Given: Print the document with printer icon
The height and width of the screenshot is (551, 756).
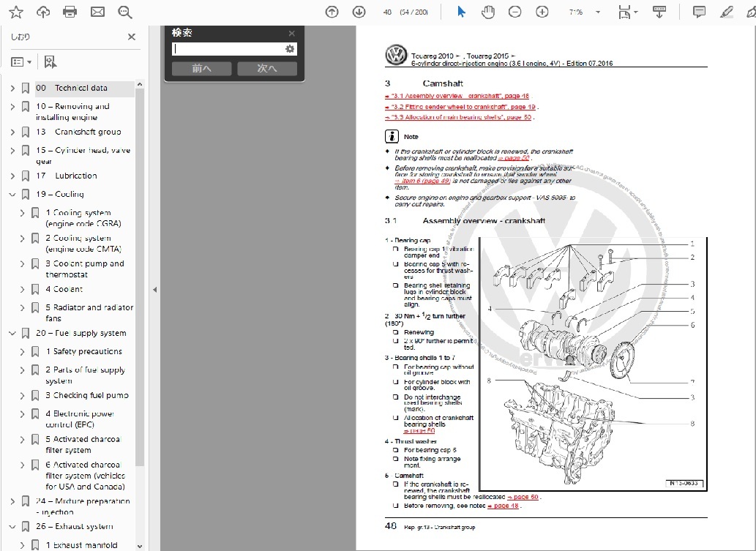Looking at the screenshot, I should [70, 12].
